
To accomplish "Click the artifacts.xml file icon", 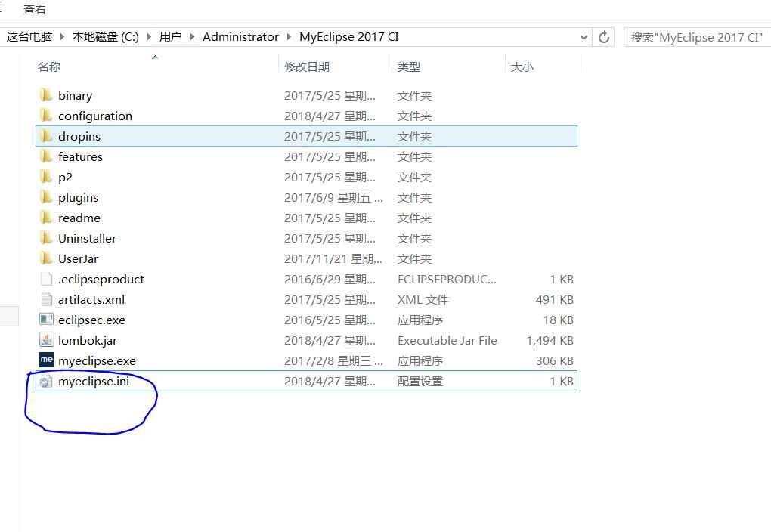I will pyautogui.click(x=46, y=299).
